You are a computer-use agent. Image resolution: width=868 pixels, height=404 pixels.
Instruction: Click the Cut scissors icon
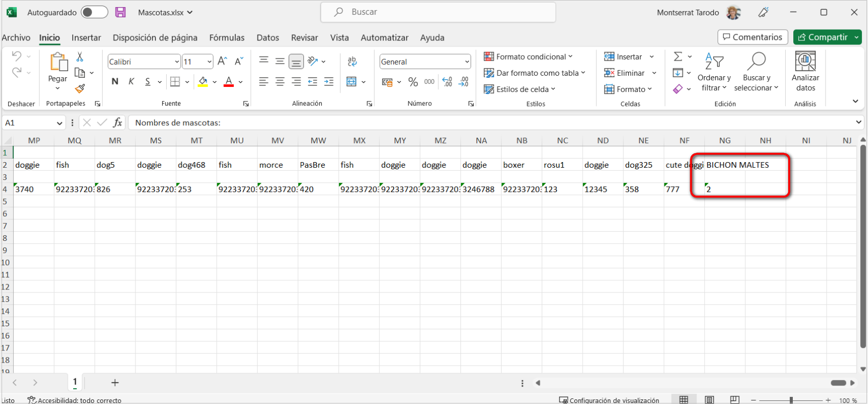pos(80,57)
